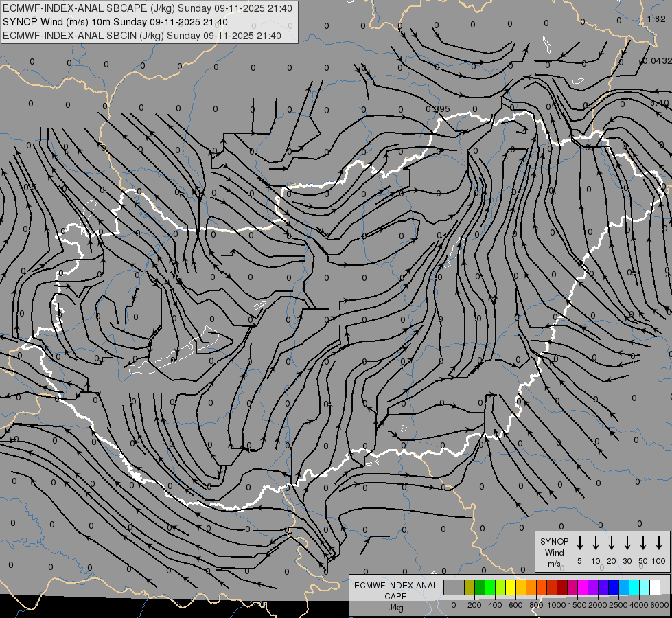Click the SBCIN title line at top
This screenshot has width=672, height=618.
click(x=142, y=36)
